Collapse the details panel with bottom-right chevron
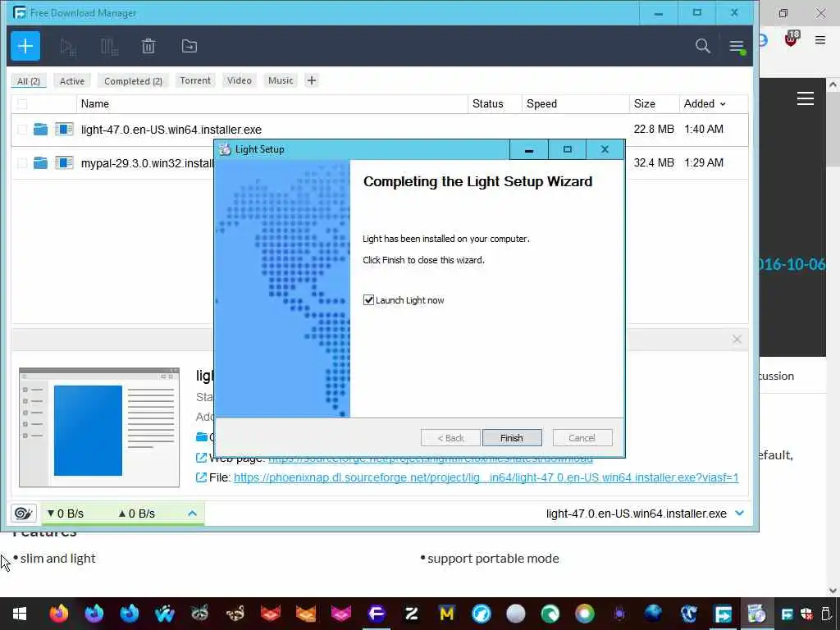Viewport: 840px width, 630px height. 740,514
